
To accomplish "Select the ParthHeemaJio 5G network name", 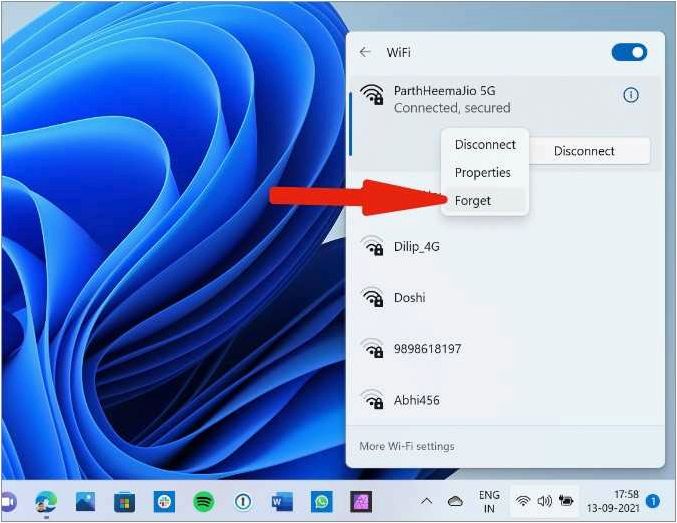I will (444, 91).
